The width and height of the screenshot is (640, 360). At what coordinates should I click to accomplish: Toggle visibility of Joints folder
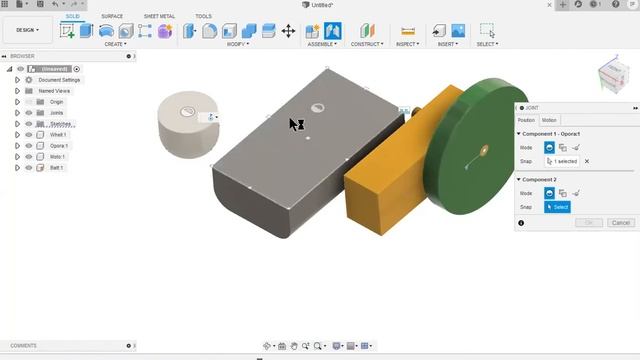[x=29, y=113]
